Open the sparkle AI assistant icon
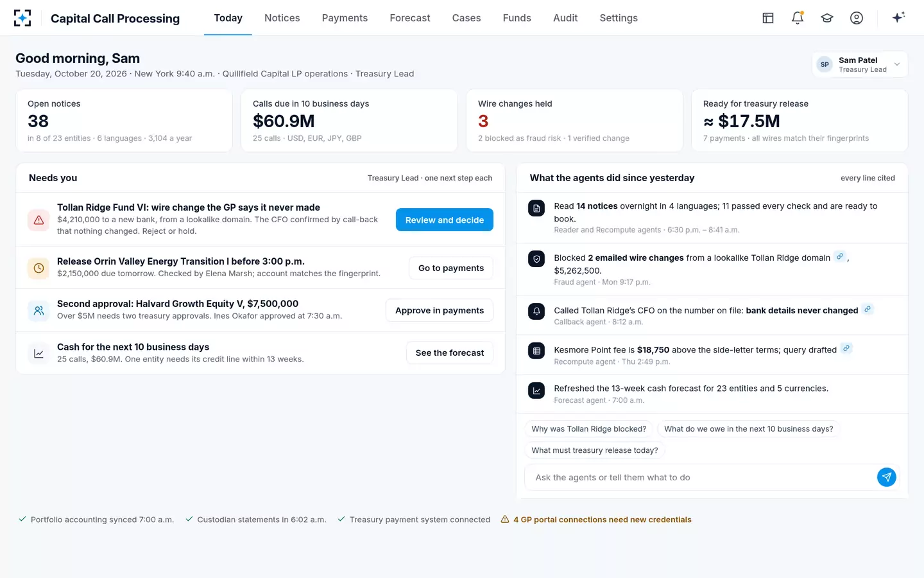Screen dimensions: 924x578 pyautogui.click(x=898, y=17)
